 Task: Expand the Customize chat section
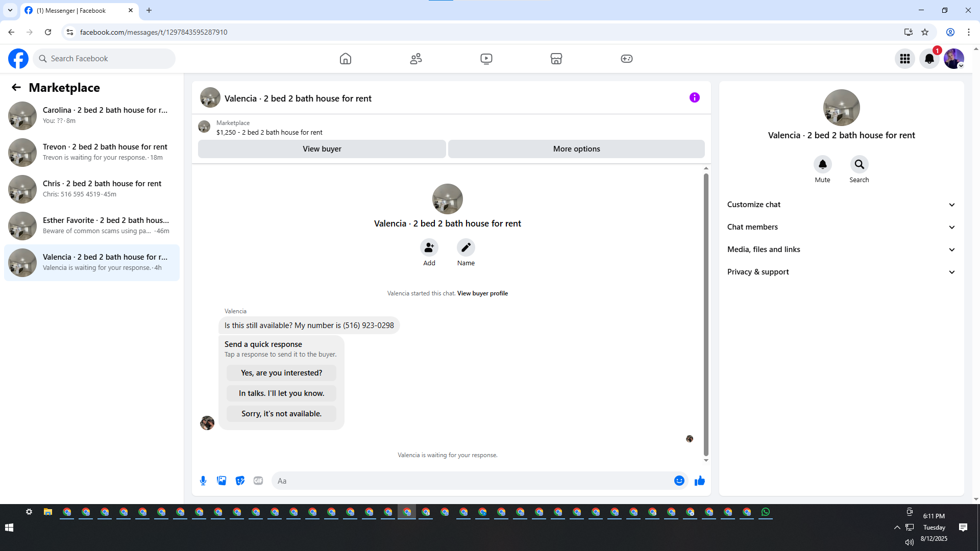click(x=841, y=205)
